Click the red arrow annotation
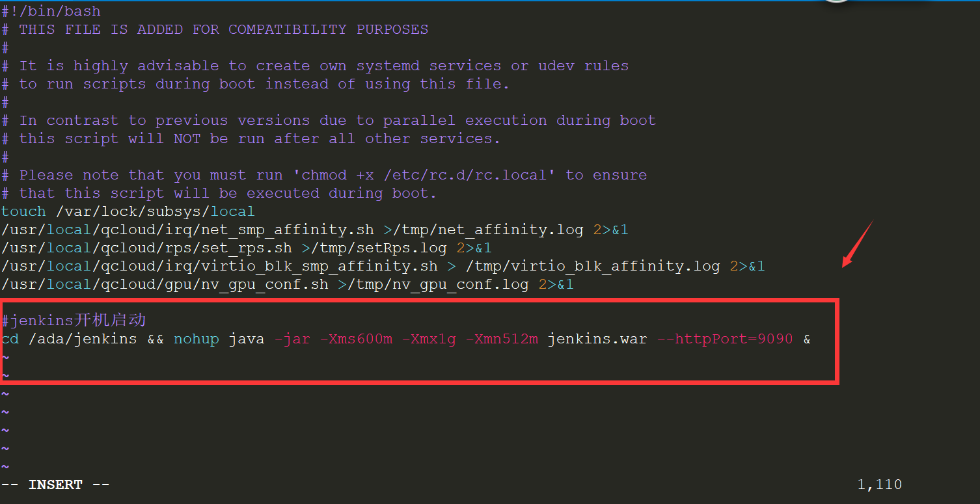Screen dimensions: 980x504 857,244
